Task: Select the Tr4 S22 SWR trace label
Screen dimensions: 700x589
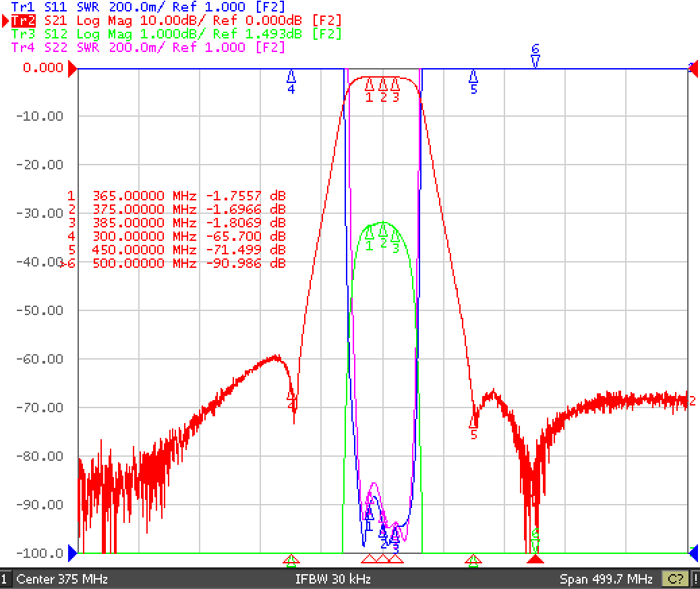Action: pyautogui.click(x=148, y=47)
